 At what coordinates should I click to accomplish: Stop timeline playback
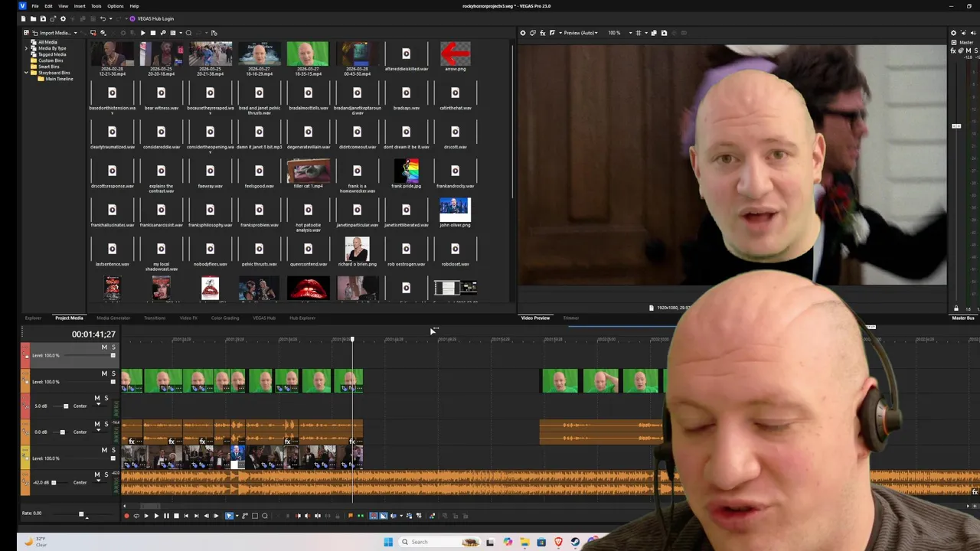[x=176, y=516]
